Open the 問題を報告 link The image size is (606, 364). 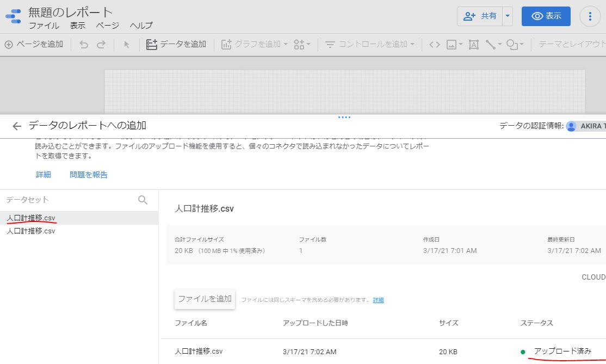pyautogui.click(x=89, y=175)
